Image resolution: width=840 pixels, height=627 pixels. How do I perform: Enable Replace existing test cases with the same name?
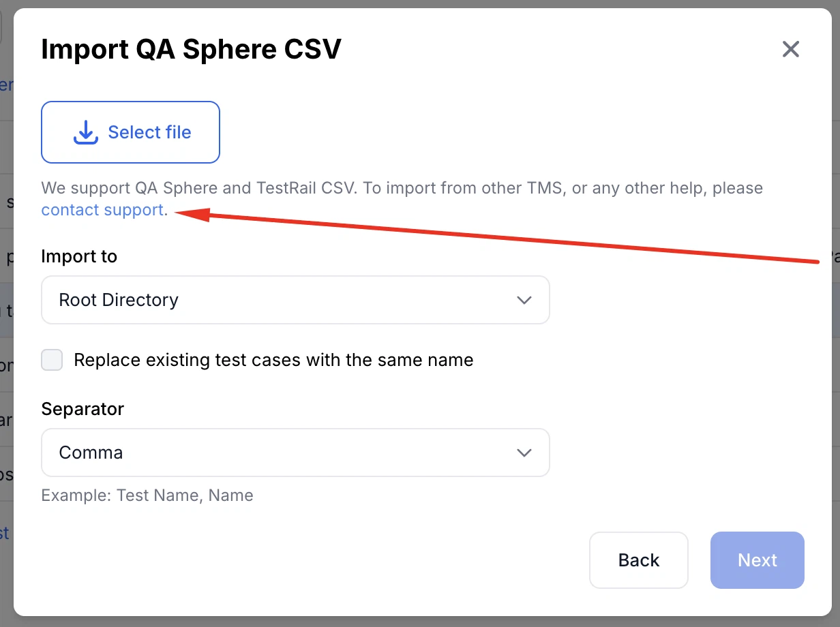click(52, 360)
